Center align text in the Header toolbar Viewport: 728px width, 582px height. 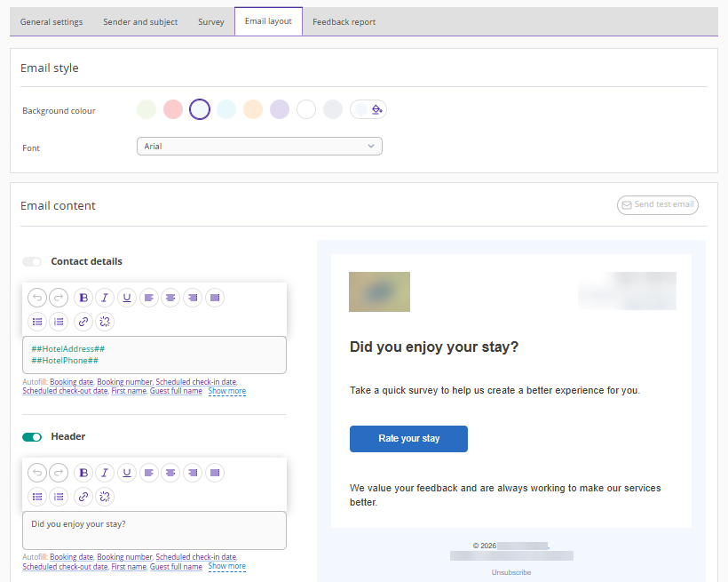(x=170, y=473)
